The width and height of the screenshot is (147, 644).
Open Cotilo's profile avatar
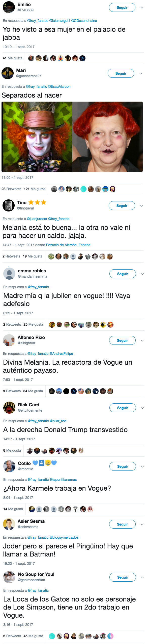tap(9, 466)
